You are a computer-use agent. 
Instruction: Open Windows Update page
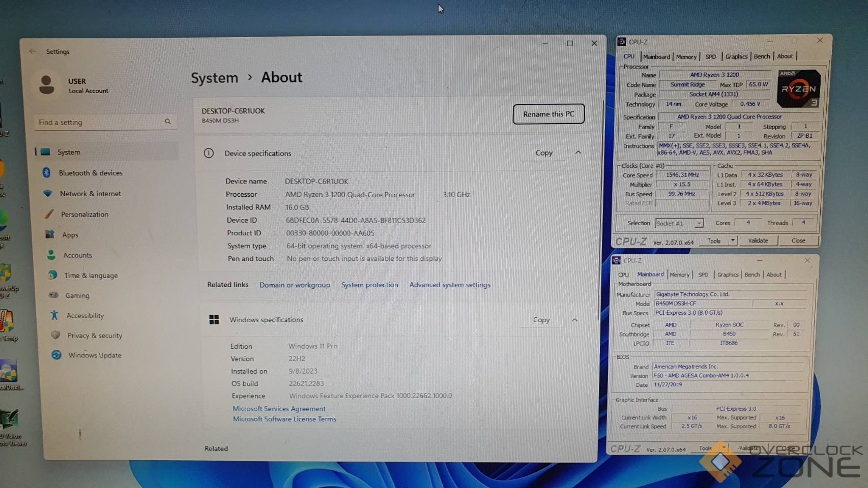pos(95,355)
